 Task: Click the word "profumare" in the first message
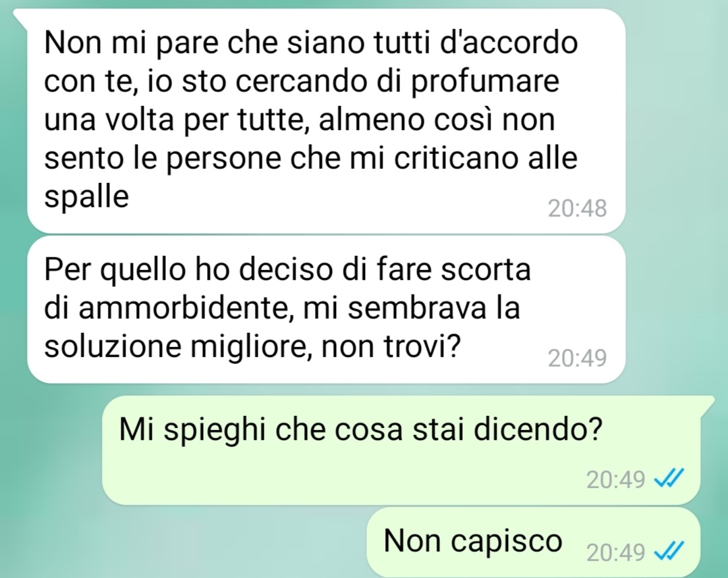tap(485, 82)
